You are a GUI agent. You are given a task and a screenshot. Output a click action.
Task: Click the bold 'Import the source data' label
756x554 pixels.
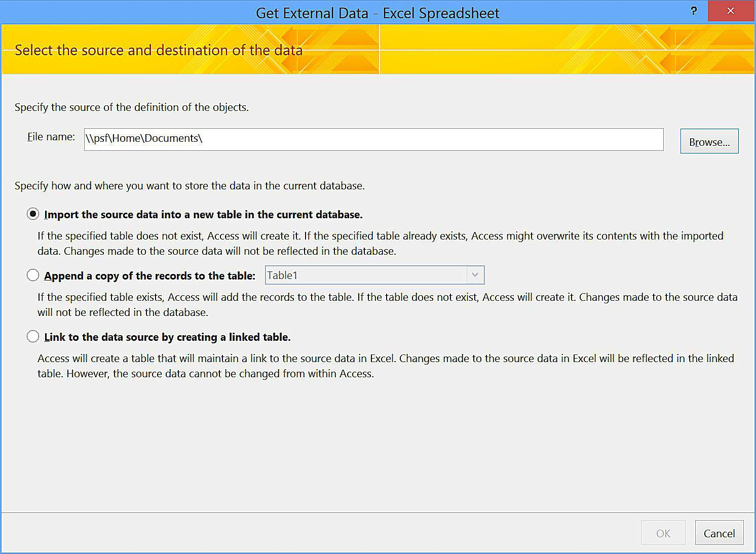[x=203, y=214]
